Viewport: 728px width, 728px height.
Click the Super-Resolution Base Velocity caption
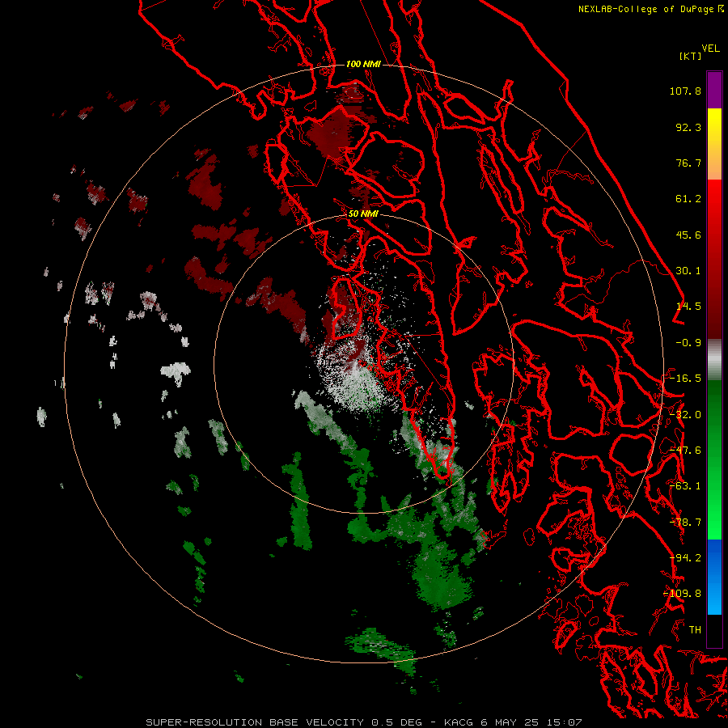point(363,722)
